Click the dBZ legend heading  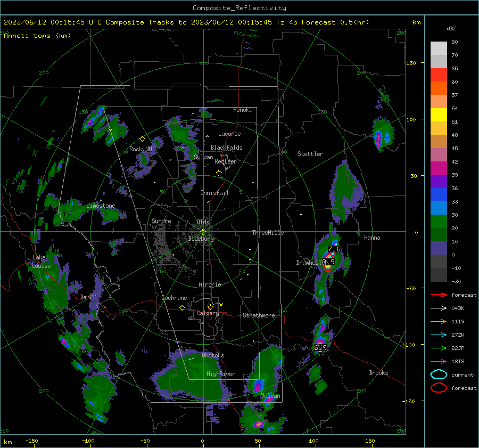tap(451, 29)
